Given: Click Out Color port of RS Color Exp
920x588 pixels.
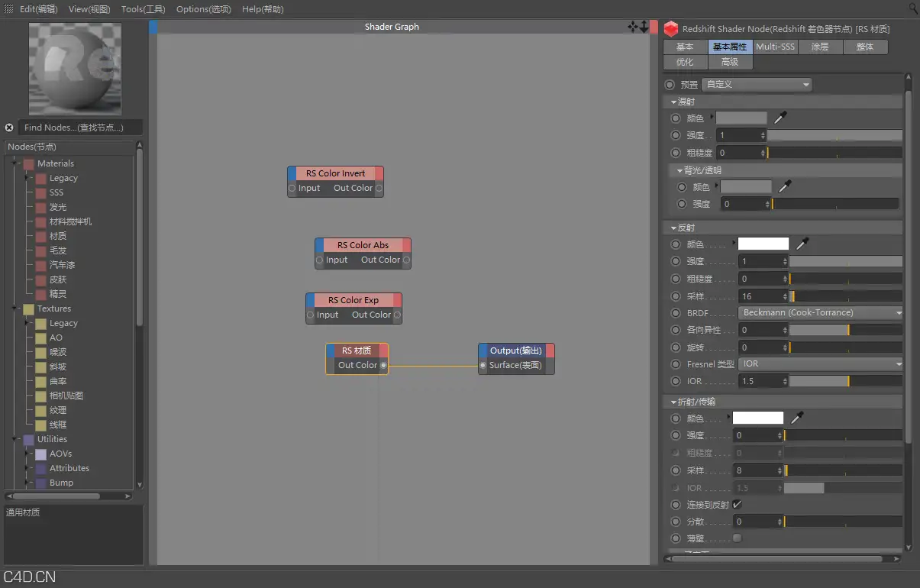Looking at the screenshot, I should click(x=397, y=315).
